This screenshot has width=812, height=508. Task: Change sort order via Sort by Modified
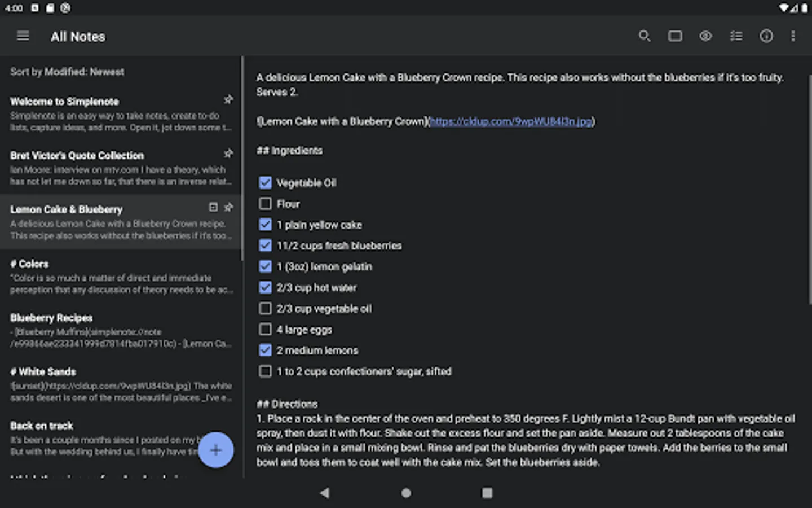[67, 72]
